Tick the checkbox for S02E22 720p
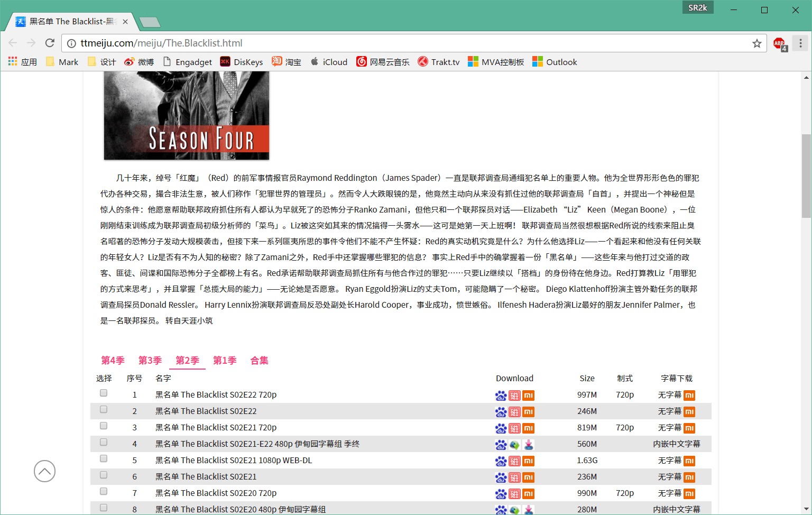 (x=104, y=393)
